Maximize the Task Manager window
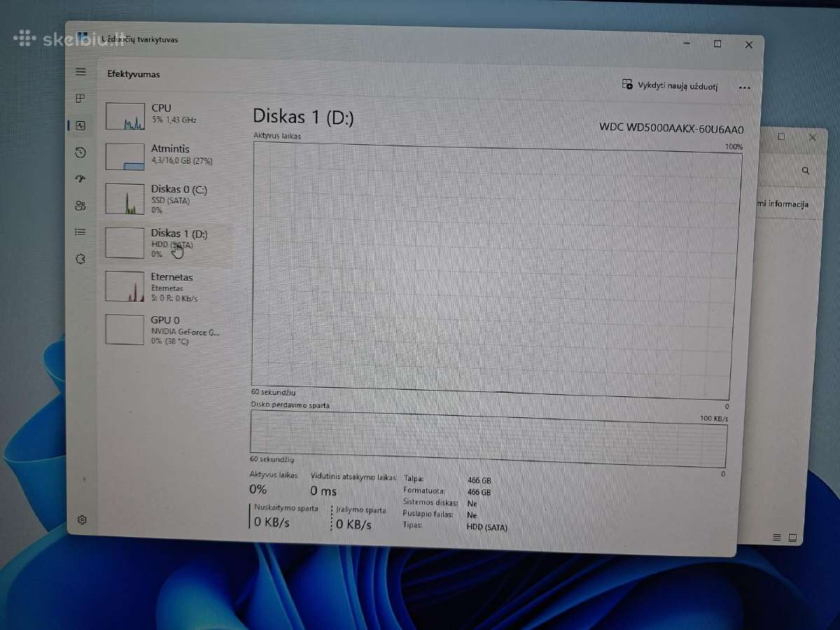Viewport: 840px width, 630px height. (717, 43)
